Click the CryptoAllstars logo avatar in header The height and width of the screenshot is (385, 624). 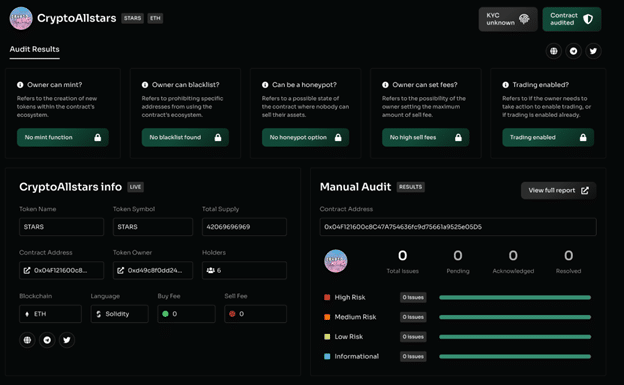(x=21, y=18)
